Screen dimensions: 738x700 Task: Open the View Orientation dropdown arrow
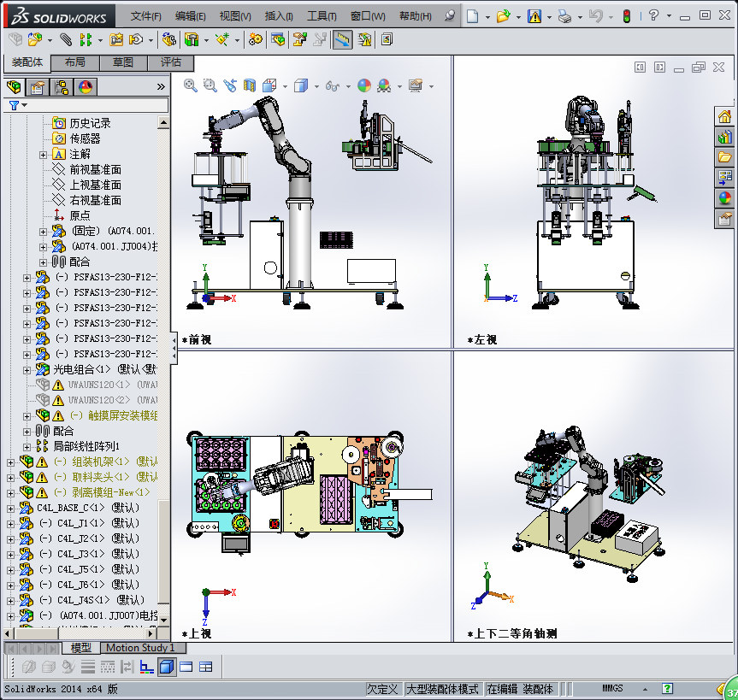click(x=286, y=86)
